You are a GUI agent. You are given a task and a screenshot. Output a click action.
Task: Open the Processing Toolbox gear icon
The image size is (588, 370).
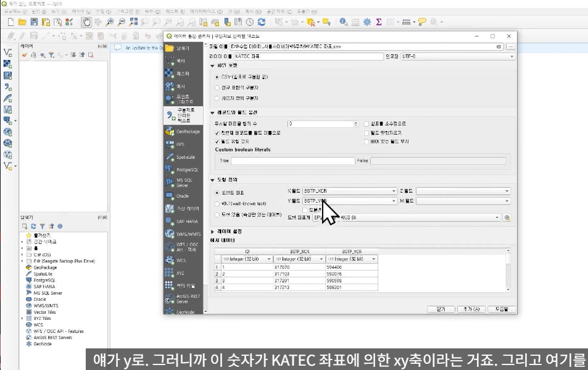click(367, 22)
